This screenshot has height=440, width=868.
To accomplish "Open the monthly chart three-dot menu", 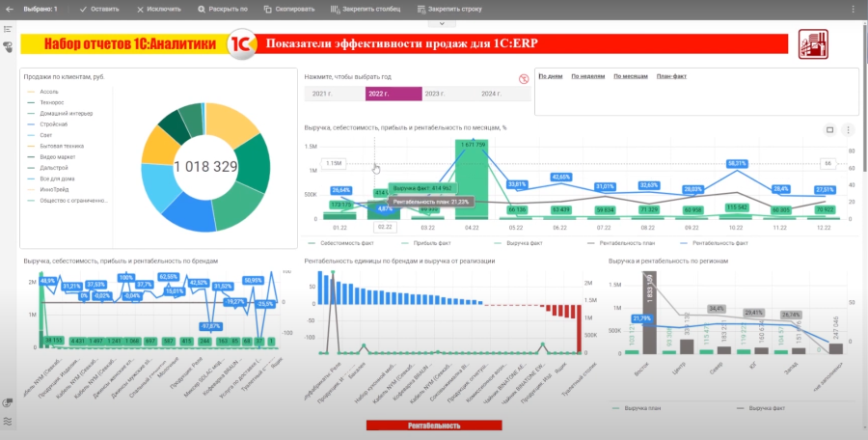I will tap(848, 130).
